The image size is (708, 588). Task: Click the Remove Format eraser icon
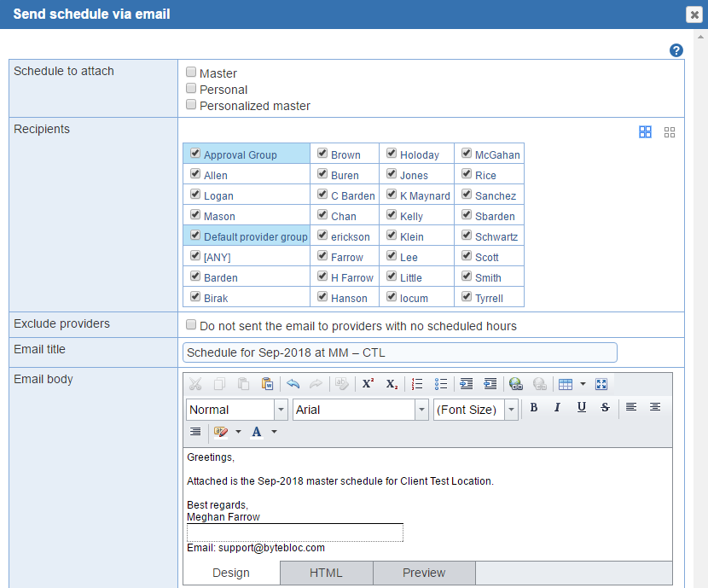342,384
